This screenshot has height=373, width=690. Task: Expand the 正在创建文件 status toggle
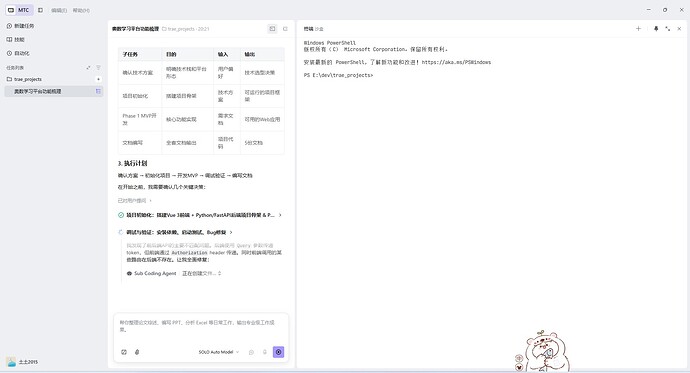[202, 273]
